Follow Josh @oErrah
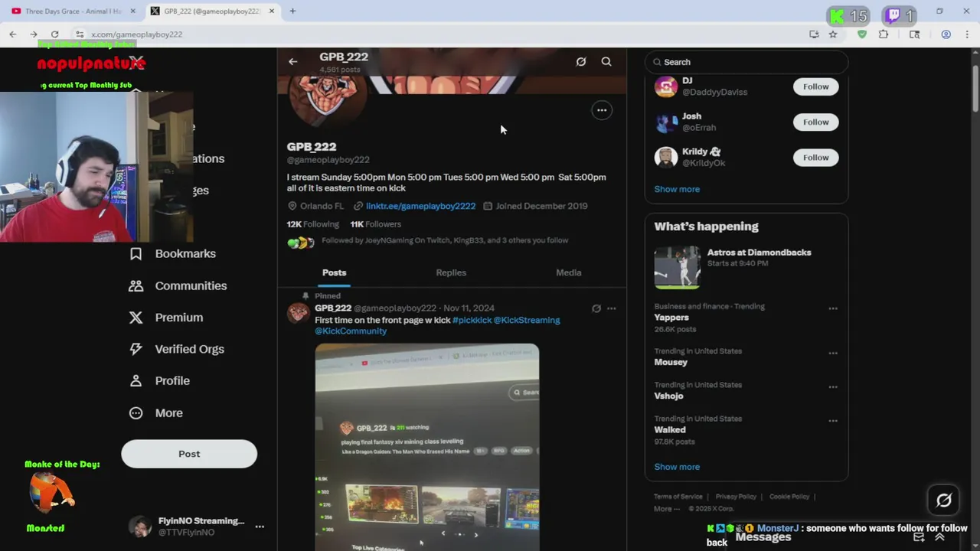The height and width of the screenshot is (551, 980). coord(816,122)
